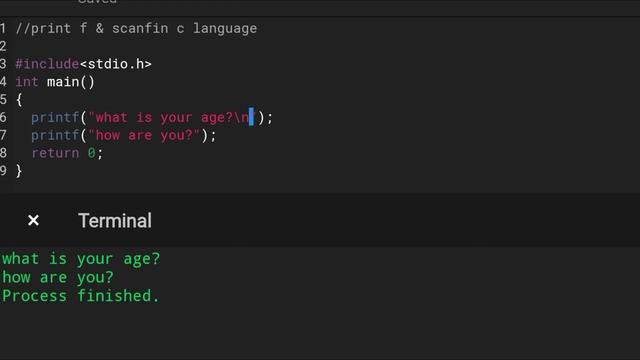Viewport: 640px width, 360px height.
Task: Close the Terminal panel with the X
Action: 33,220
